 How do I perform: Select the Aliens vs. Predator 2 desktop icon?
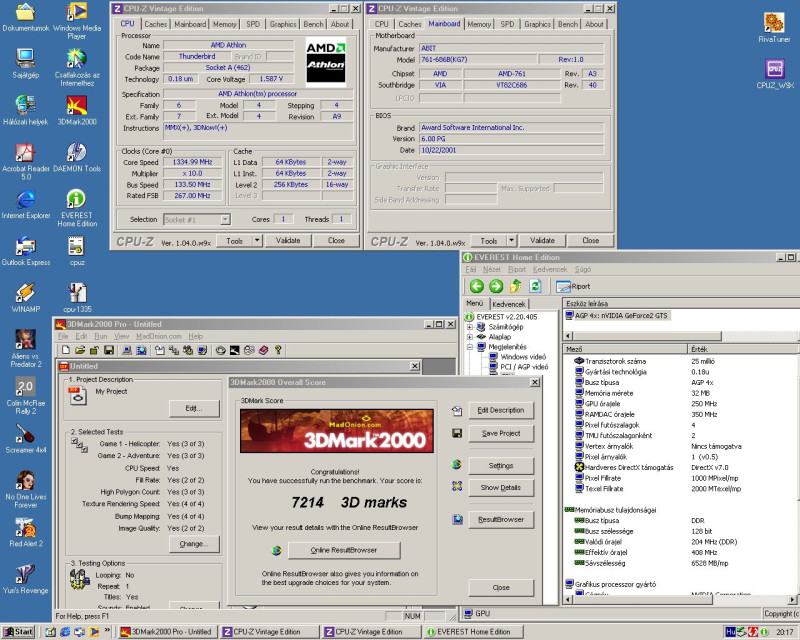tap(26, 349)
